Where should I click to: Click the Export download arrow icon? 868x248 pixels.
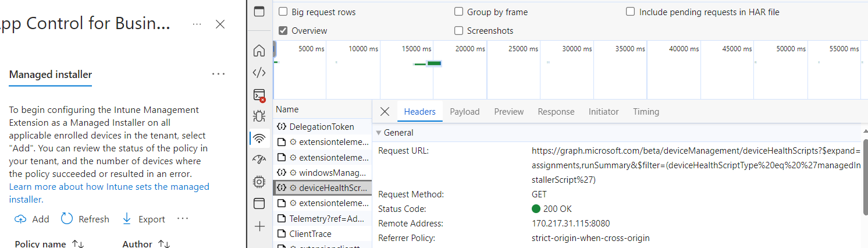127,219
